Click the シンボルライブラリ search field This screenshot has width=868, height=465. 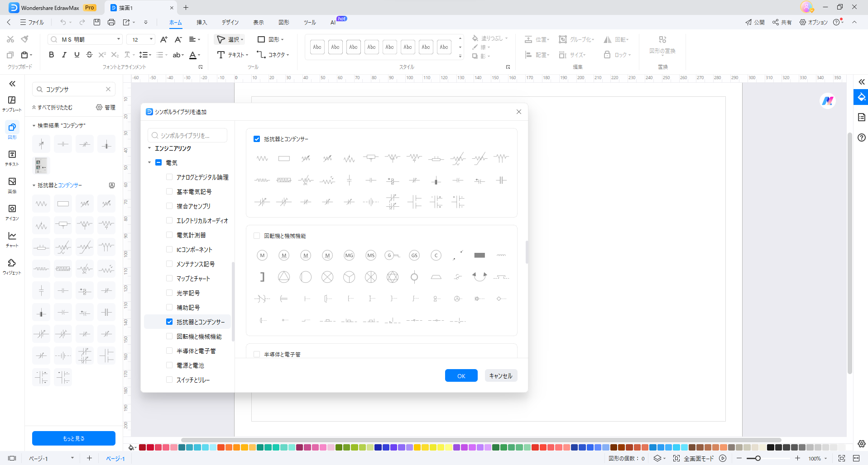(187, 135)
